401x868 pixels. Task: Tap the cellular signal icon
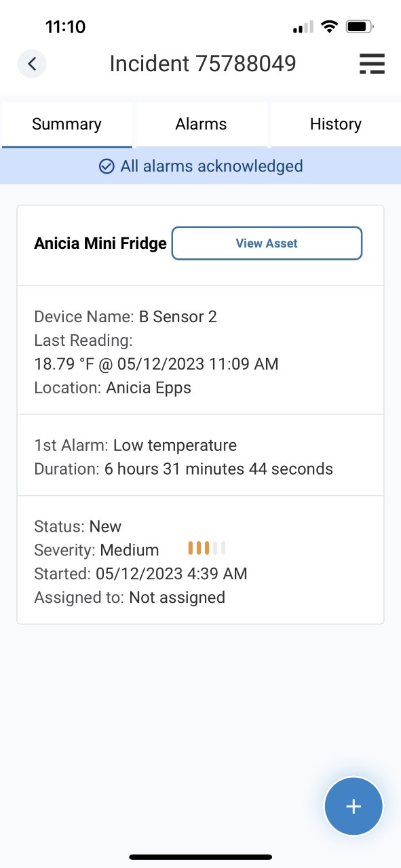(302, 26)
